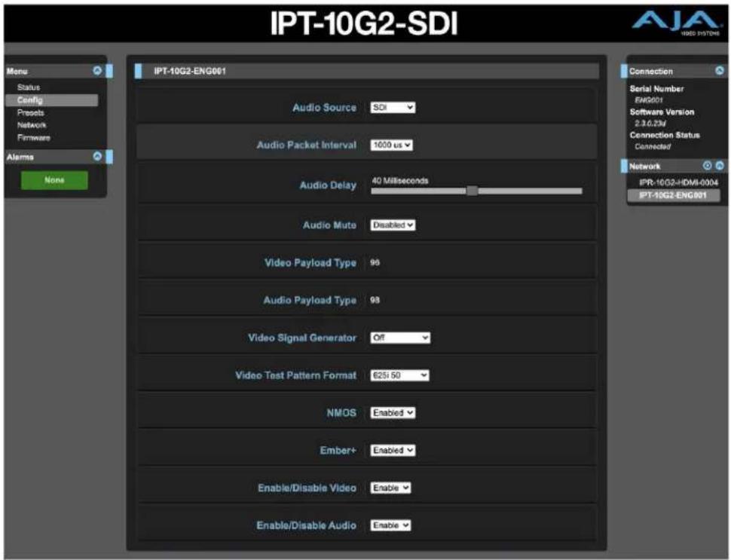
Task: Open the Enable/Disable Audio dropdown
Action: [x=390, y=525]
